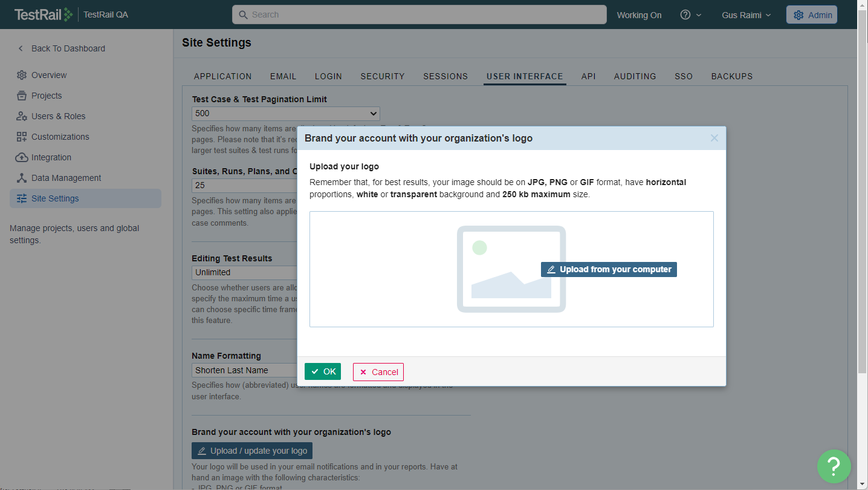Click the green help chat bubble
The height and width of the screenshot is (490, 868).
[x=834, y=465]
